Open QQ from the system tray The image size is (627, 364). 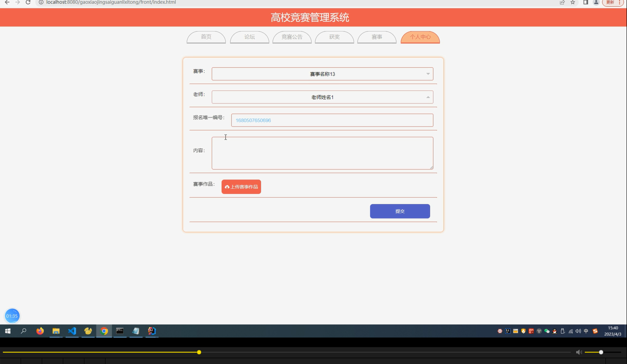(554, 331)
